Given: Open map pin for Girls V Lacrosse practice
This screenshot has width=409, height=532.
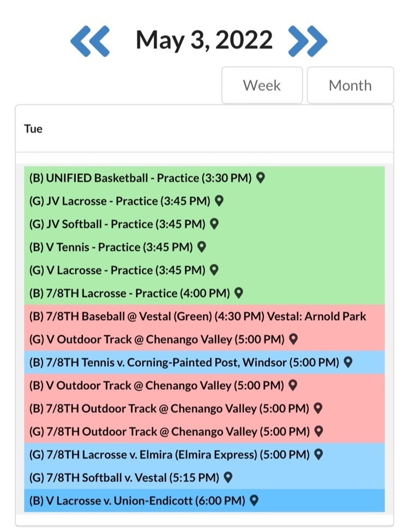Looking at the screenshot, I should 214,270.
